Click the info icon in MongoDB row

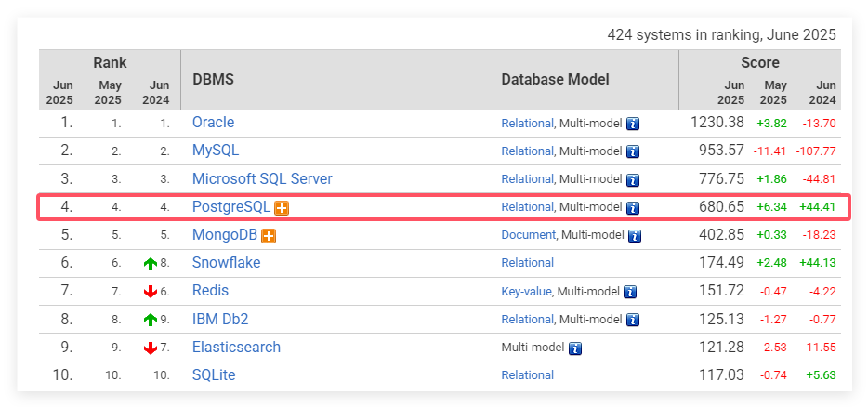tap(635, 236)
